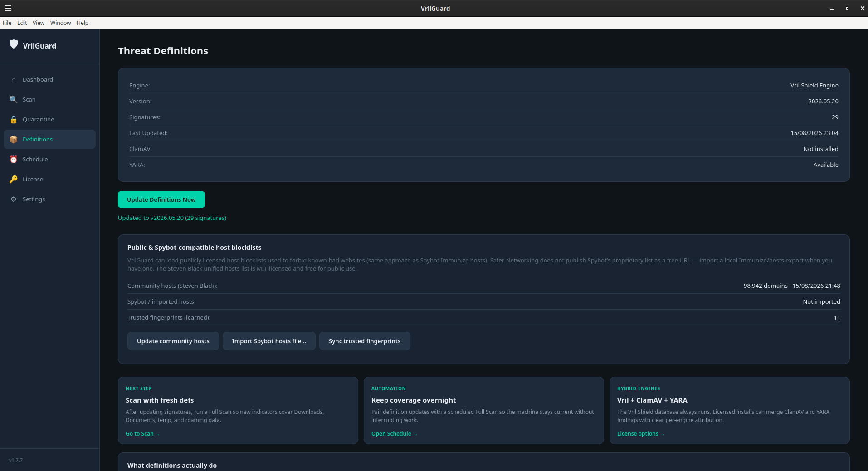This screenshot has width=868, height=471.
Task: Click the Threat Definitions page heading
Action: coord(163,51)
